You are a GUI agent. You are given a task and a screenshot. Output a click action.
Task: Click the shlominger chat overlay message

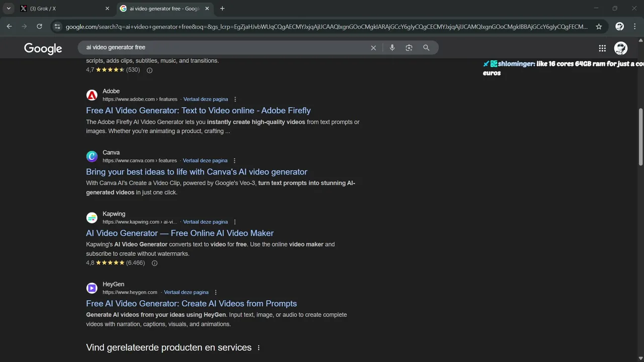click(x=563, y=68)
